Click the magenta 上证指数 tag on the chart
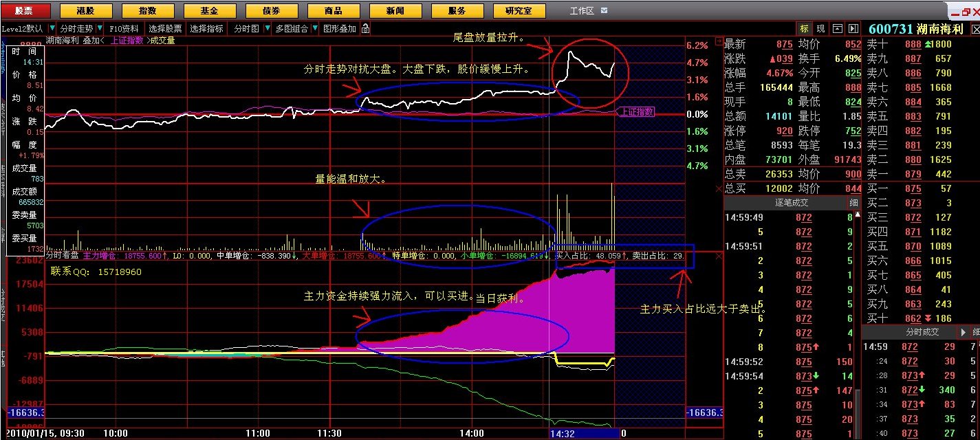This screenshot has height=440, width=980. [x=635, y=111]
